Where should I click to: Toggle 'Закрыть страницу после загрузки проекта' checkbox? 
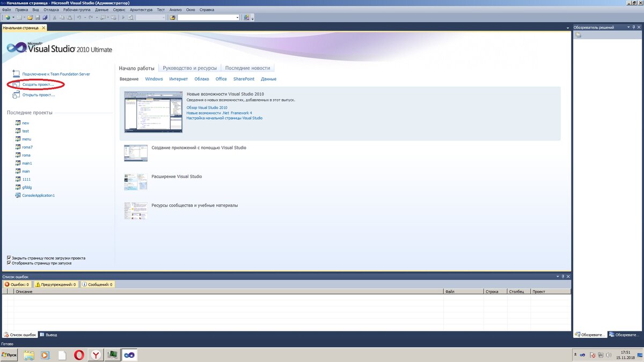9,258
